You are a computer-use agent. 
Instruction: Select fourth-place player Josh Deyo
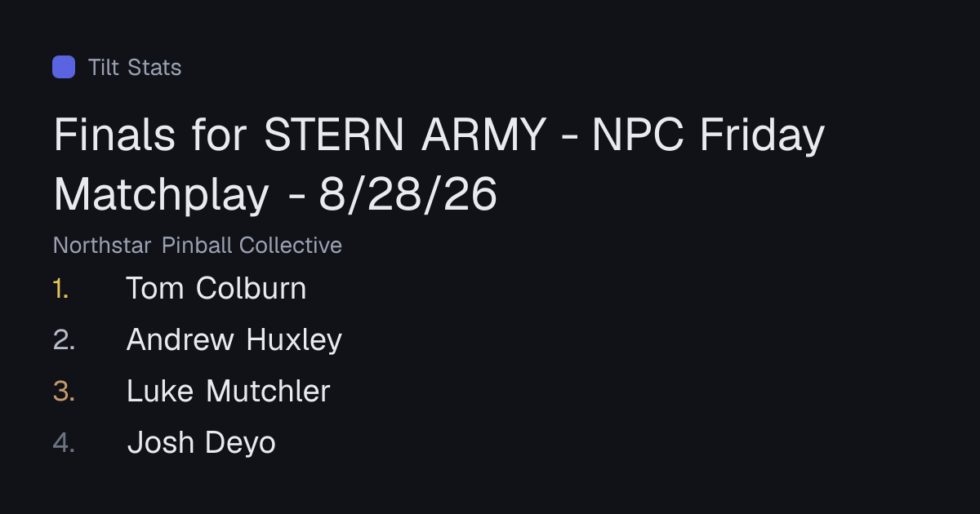(202, 442)
